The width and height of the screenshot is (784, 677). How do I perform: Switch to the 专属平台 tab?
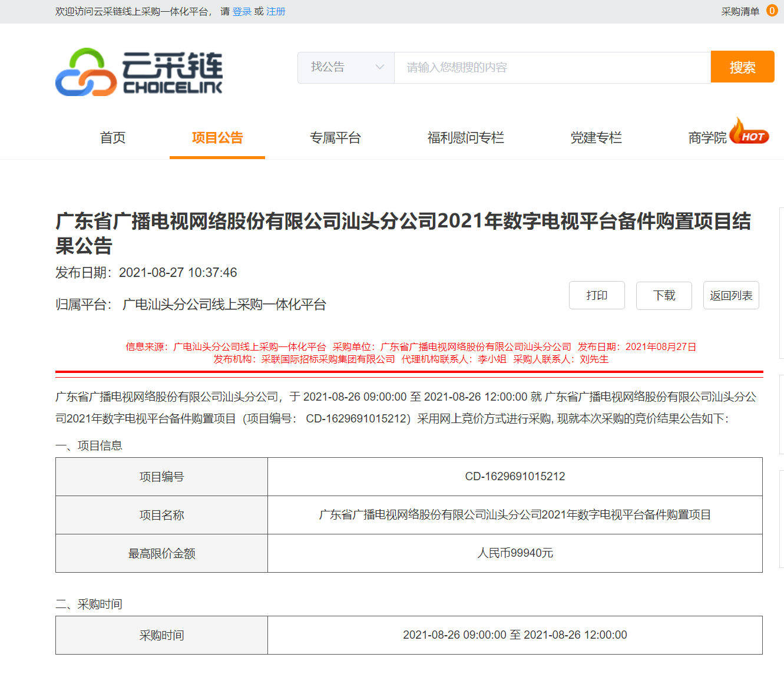point(335,138)
